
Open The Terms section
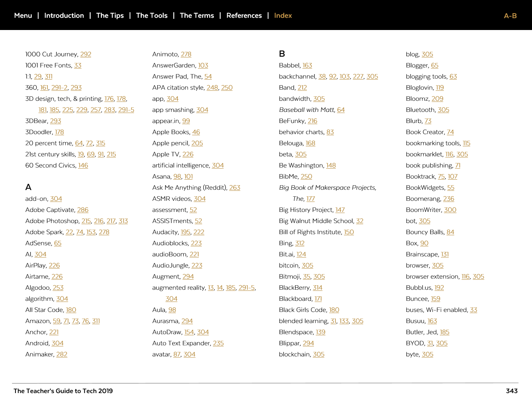click(197, 16)
